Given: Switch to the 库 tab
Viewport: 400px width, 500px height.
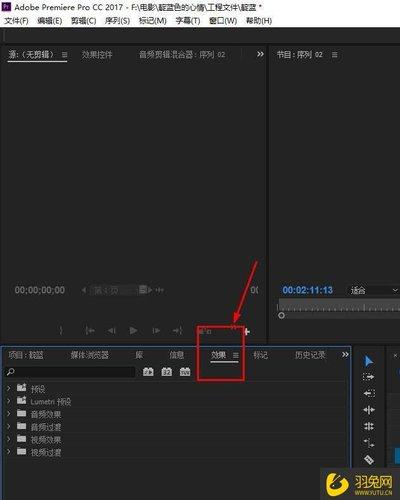Looking at the screenshot, I should tap(139, 355).
